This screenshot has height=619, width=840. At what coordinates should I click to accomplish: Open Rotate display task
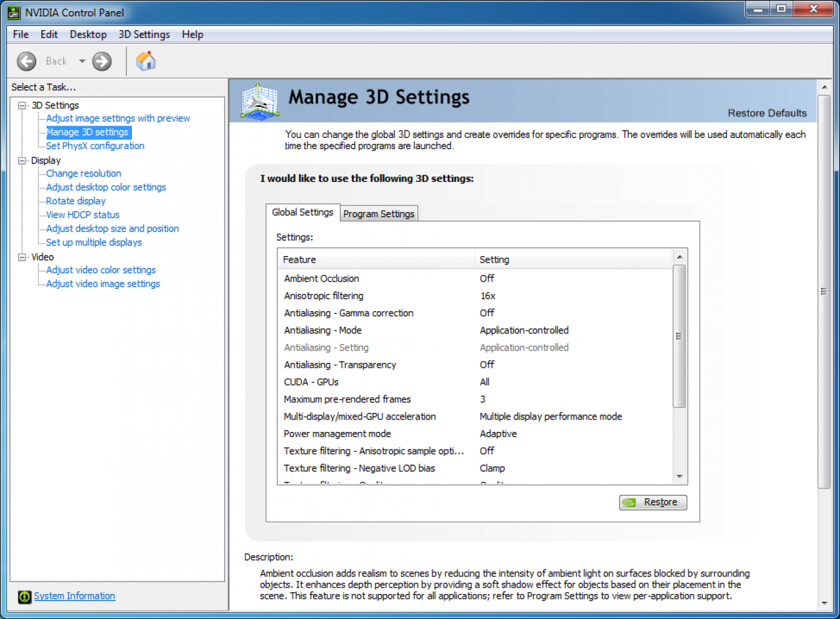tap(75, 201)
